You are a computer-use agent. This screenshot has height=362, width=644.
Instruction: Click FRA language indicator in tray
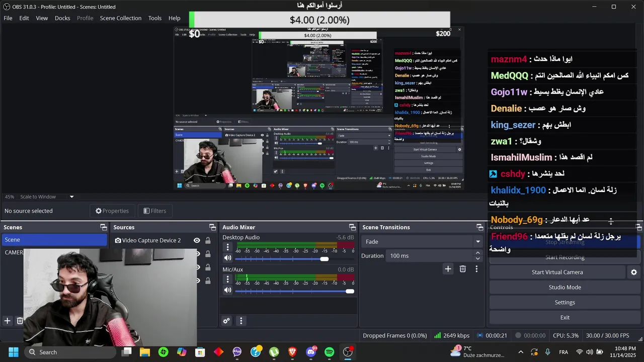point(563,352)
